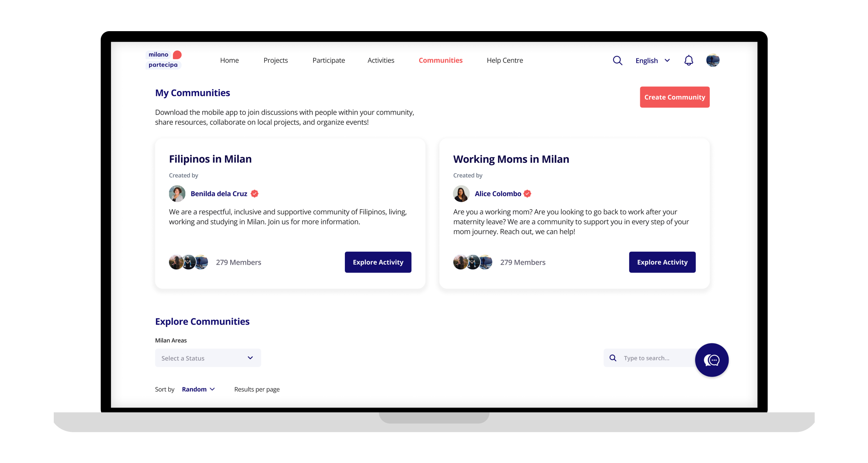Open the Help Centre menu item
Screen dimensions: 868x463
pos(505,61)
